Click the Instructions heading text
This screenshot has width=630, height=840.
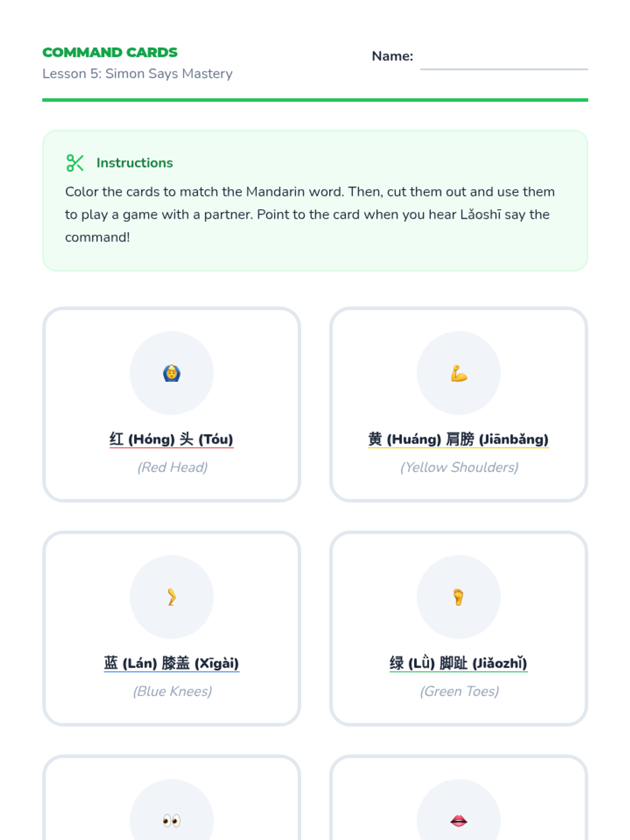click(135, 163)
